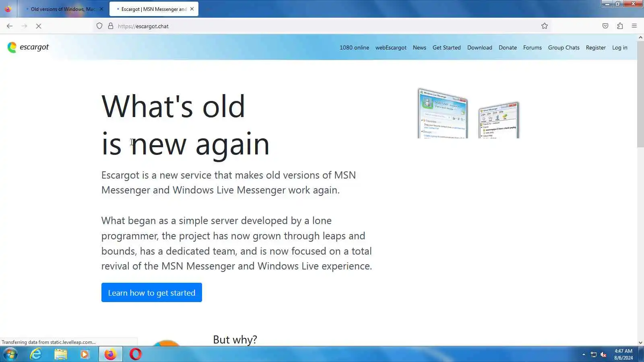Click the Windows Live Messenger screenshot thumbnail
The image size is (644, 362).
(443, 114)
